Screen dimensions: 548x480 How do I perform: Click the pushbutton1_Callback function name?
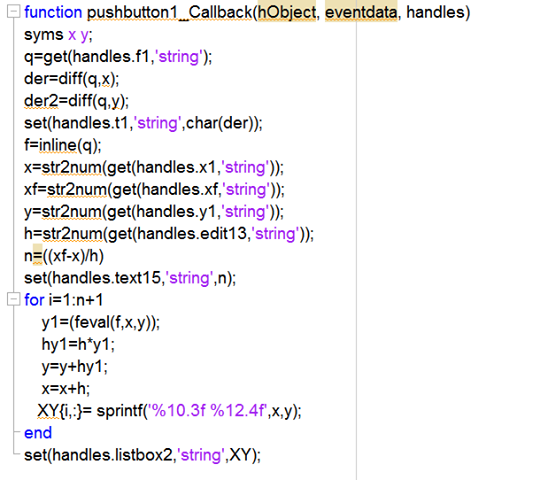[x=169, y=13]
